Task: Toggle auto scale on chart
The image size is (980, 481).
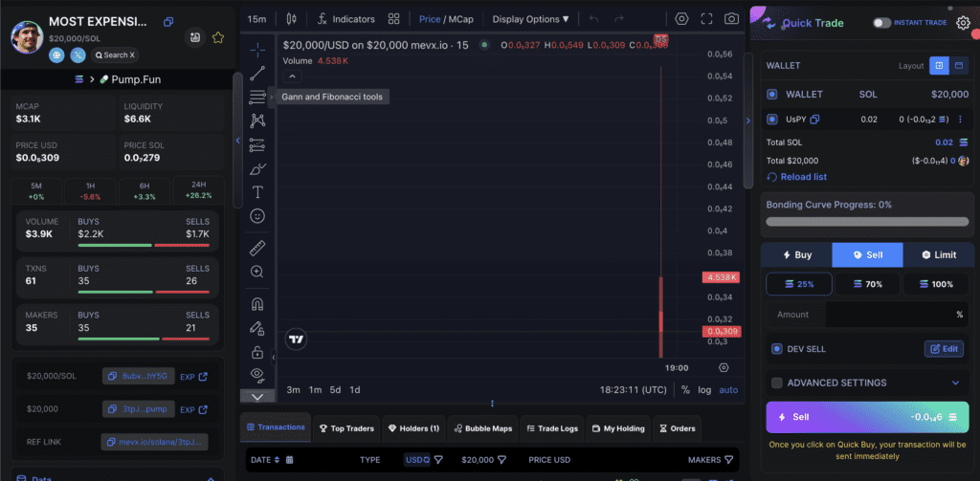Action: pos(728,390)
